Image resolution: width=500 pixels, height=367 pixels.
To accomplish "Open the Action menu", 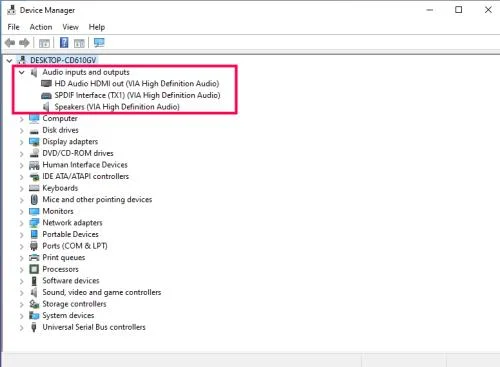I will 41,27.
